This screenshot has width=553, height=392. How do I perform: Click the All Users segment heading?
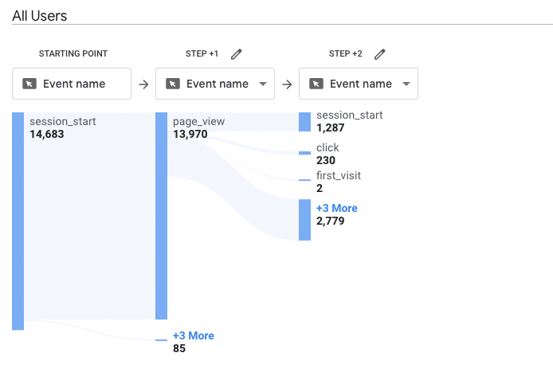pos(40,16)
